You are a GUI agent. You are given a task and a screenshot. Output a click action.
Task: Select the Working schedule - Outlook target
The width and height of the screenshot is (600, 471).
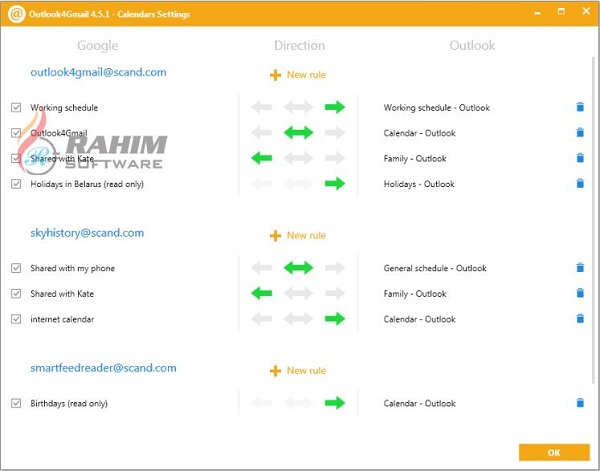pos(437,108)
